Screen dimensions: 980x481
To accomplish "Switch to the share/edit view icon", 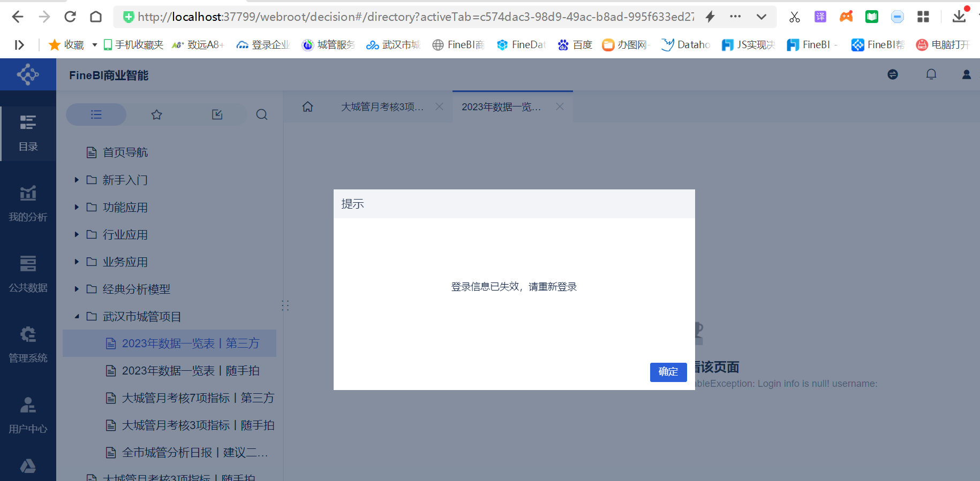I will pyautogui.click(x=217, y=114).
